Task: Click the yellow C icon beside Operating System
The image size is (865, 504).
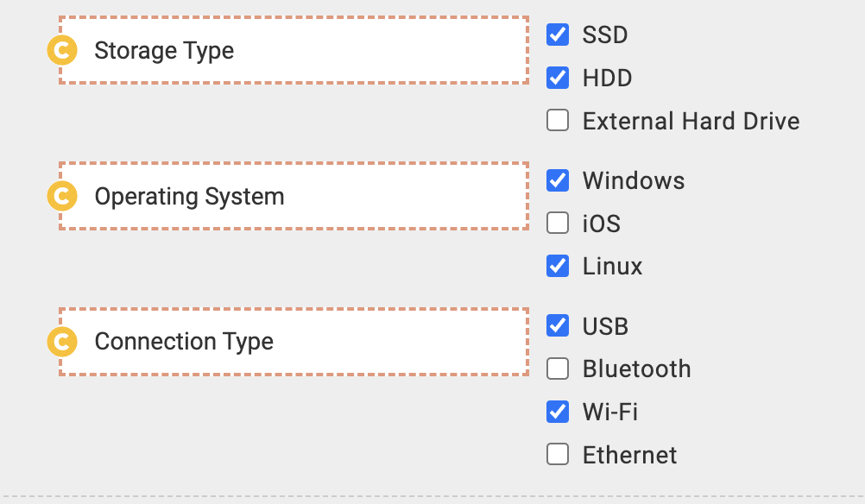Action: coord(62,196)
